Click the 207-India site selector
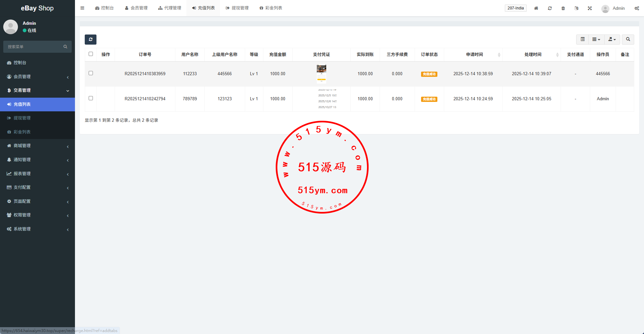The width and height of the screenshot is (644, 334). (516, 8)
